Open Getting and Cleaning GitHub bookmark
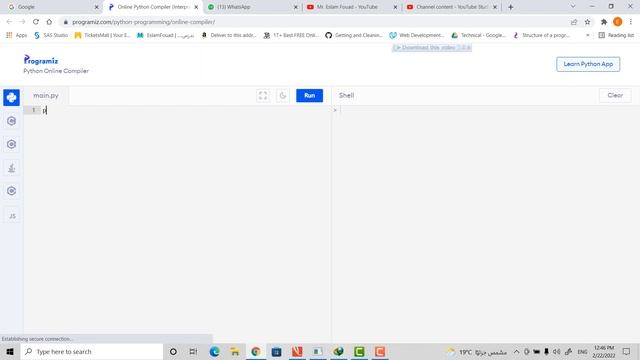The width and height of the screenshot is (640, 360). tap(354, 36)
